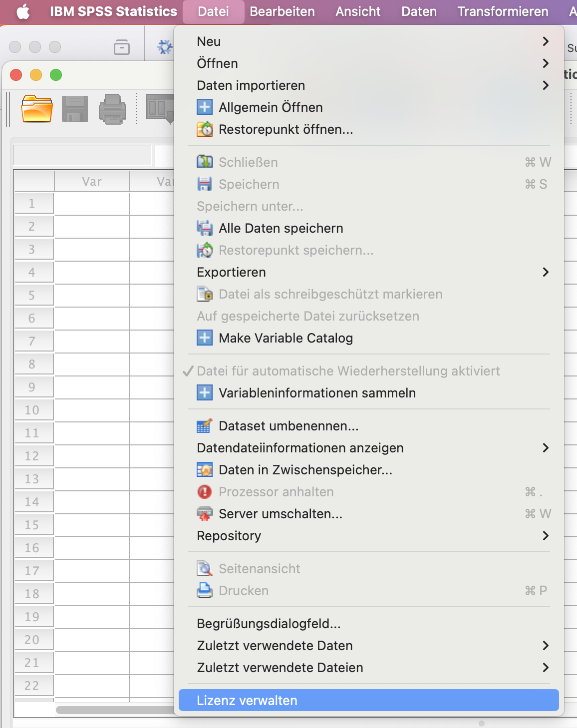Click Restorepunkt speichern icon
This screenshot has height=728, width=577.
(x=204, y=250)
